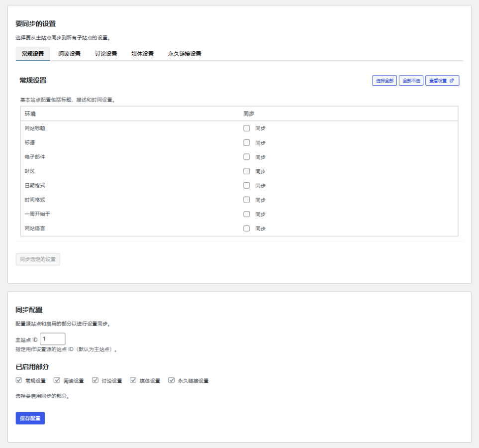The height and width of the screenshot is (448, 479).
Task: Toggle the 时区 sync checkbox
Action: (x=247, y=171)
